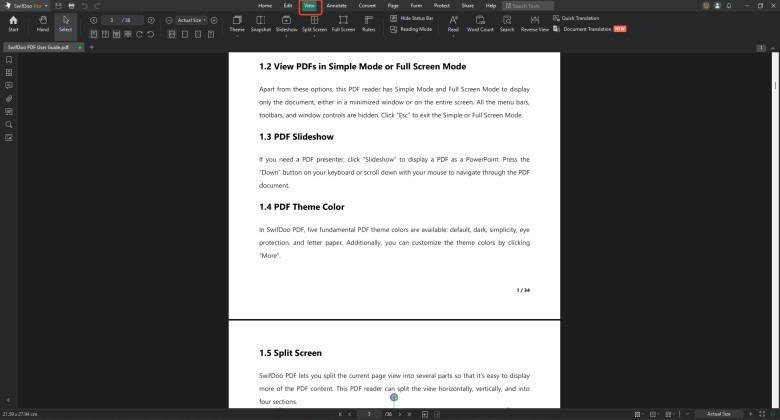This screenshot has height=420, width=780.
Task: Enter Full Screen mode
Action: [x=343, y=23]
